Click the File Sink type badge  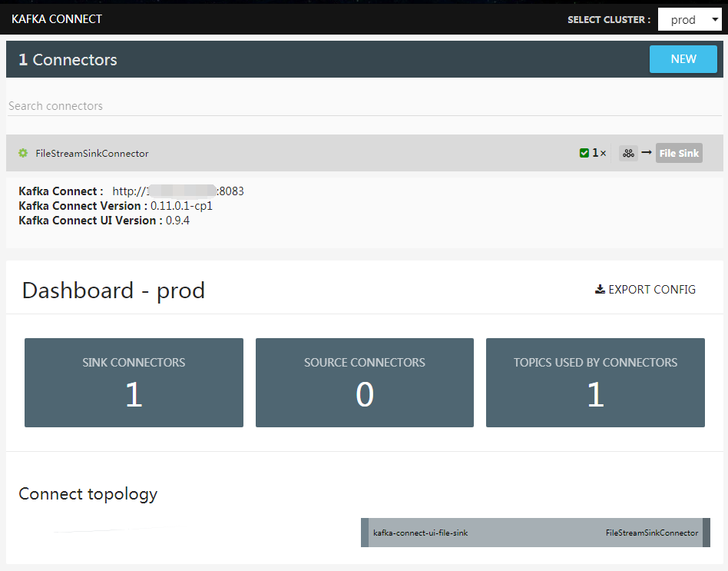coord(679,153)
